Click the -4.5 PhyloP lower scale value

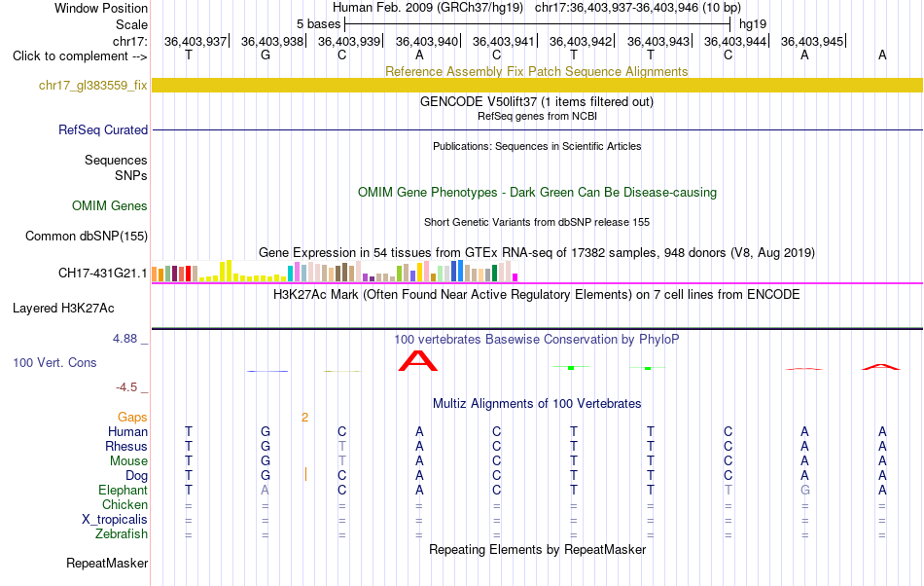tap(126, 386)
